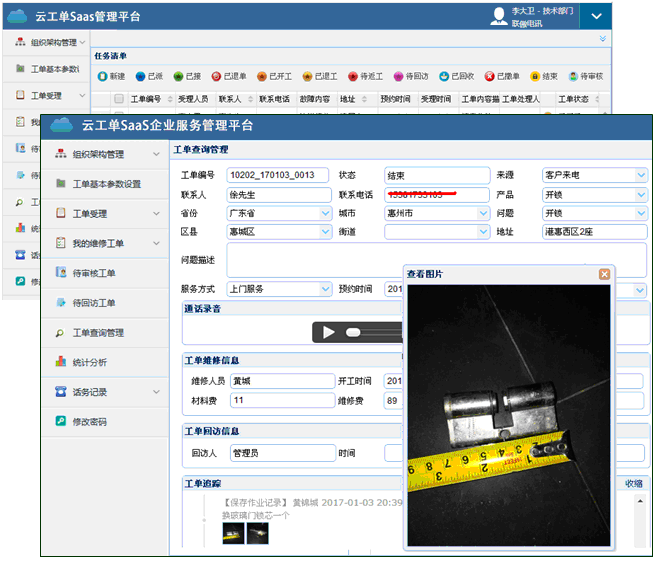Viewport: 657px width, 561px height.
Task: Play the 通话录音 call recording
Action: pos(328,331)
